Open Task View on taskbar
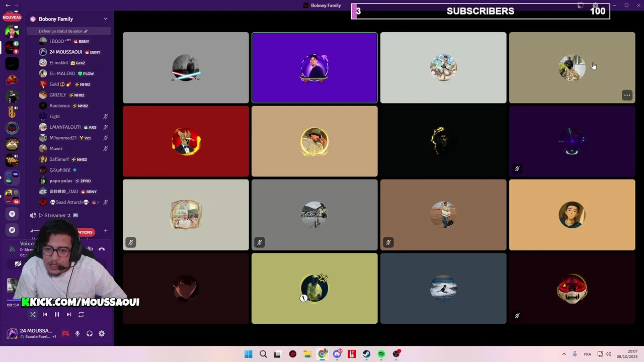The height and width of the screenshot is (362, 644). point(277,354)
